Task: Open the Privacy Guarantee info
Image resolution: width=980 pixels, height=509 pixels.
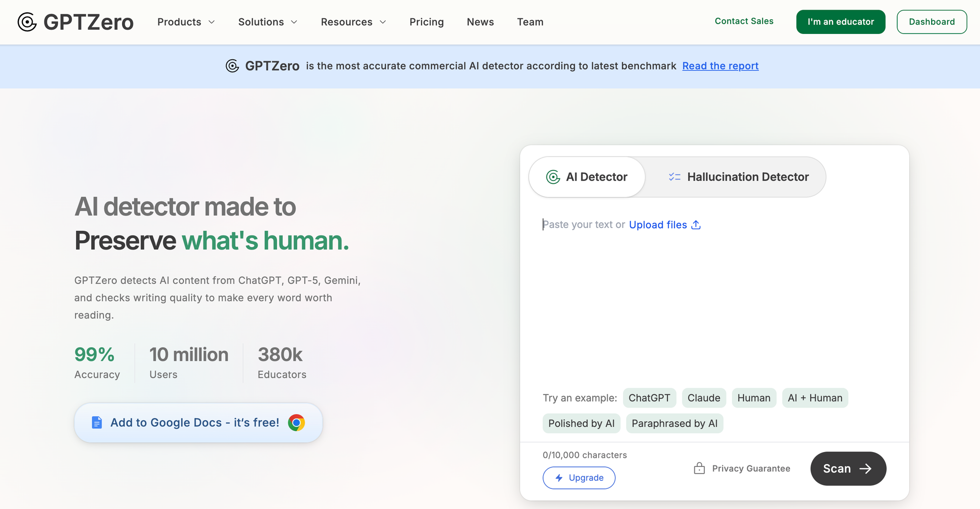Action: click(742, 468)
